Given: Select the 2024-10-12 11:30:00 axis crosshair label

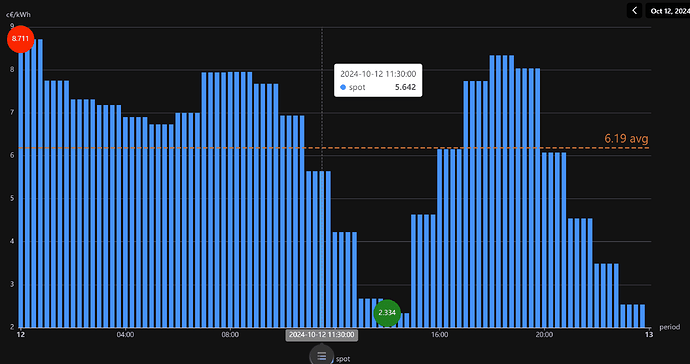Looking at the screenshot, I should pyautogui.click(x=322, y=335).
